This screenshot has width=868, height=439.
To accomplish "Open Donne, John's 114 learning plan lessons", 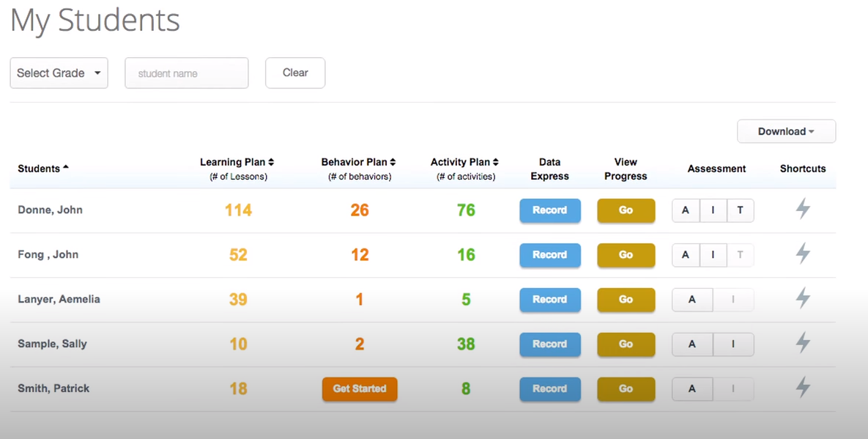I will (x=238, y=210).
